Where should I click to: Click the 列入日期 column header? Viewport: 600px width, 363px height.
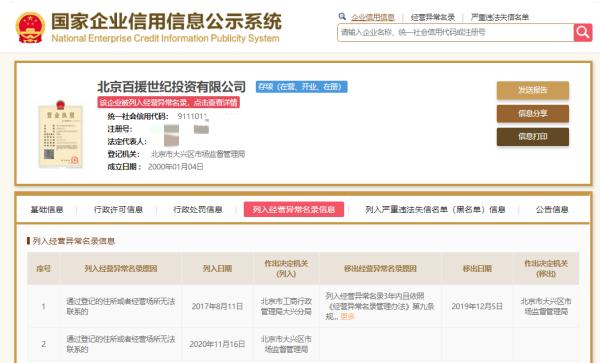click(217, 269)
